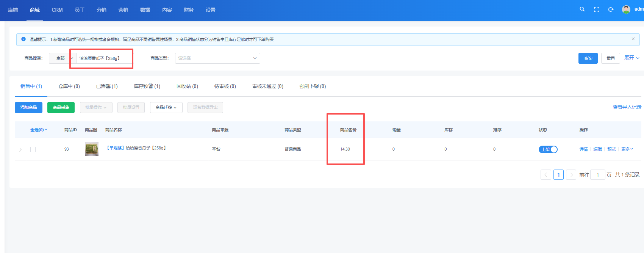The width and height of the screenshot is (644, 253).
Task: Toggle the 上架 status switch
Action: coord(548,149)
